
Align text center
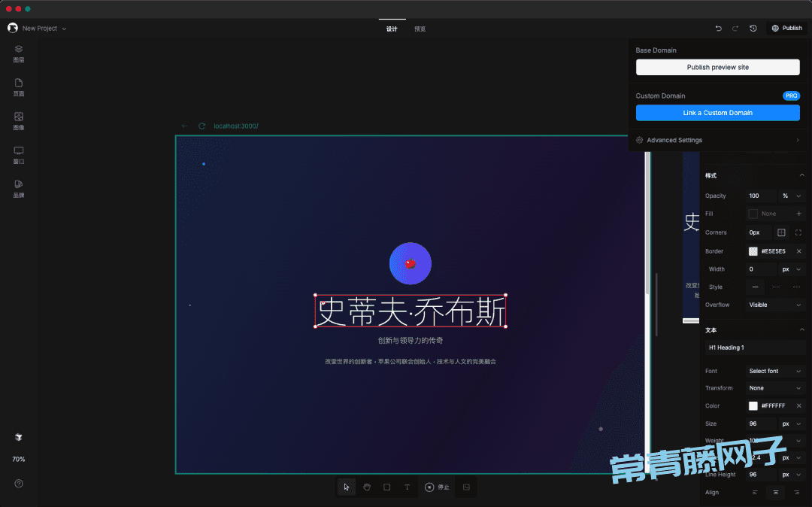pos(776,493)
